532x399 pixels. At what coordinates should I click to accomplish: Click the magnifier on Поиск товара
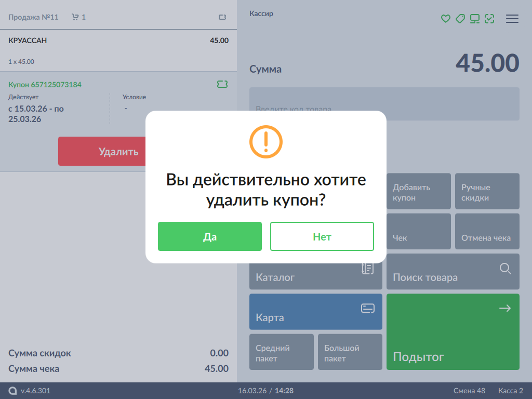505,269
